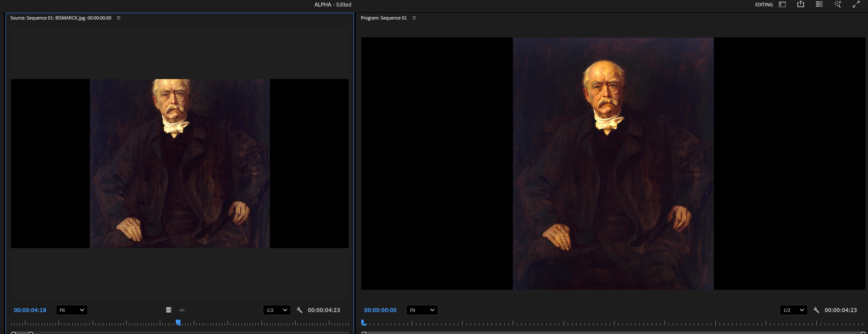Click Source timecode 00:00:04:18 field

point(30,310)
